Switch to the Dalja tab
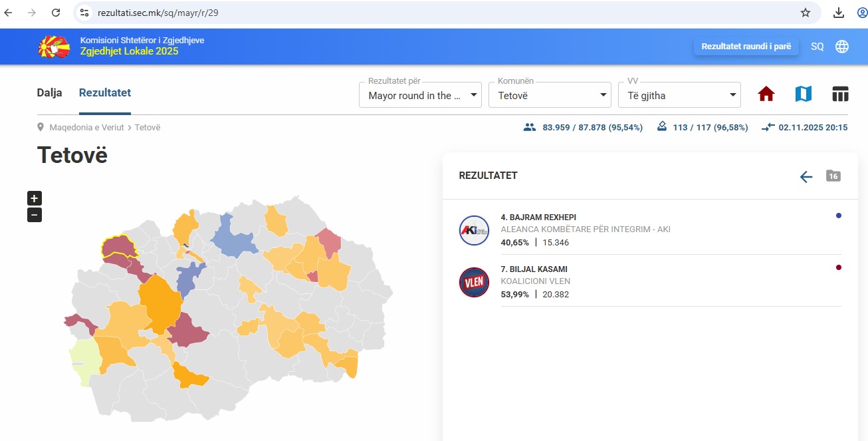Image resolution: width=868 pixels, height=441 pixels. click(x=49, y=93)
